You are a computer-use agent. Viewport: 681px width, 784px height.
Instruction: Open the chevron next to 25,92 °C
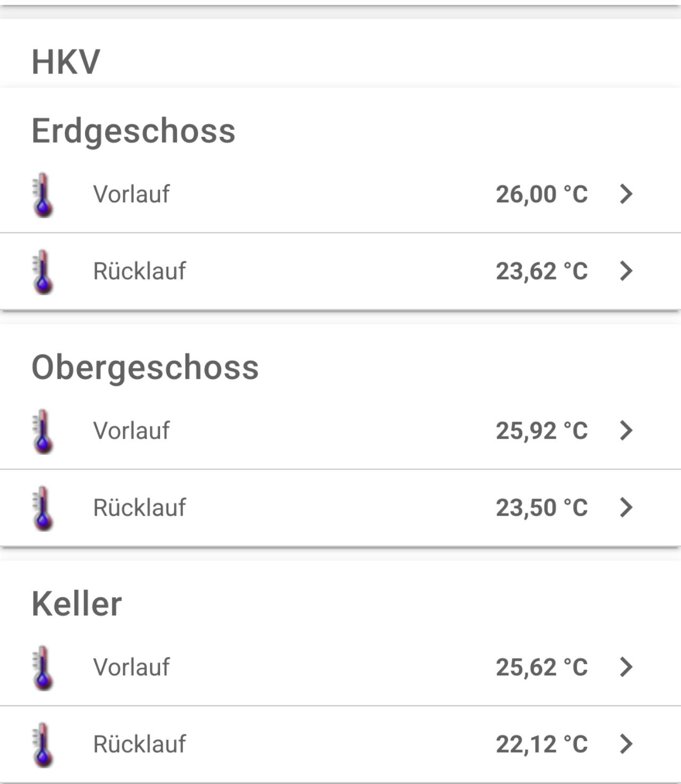point(626,430)
